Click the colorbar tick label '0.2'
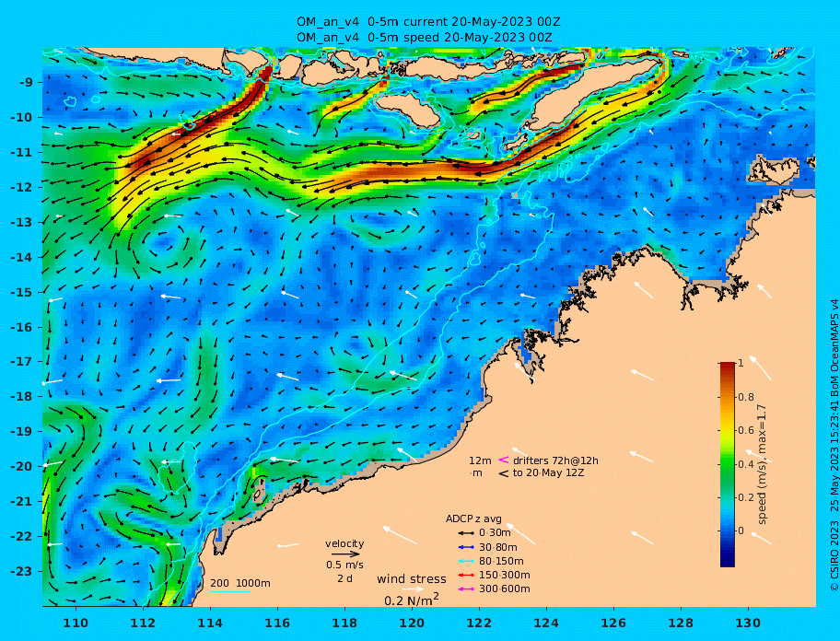Screen dimensions: 840x641 [746, 497]
